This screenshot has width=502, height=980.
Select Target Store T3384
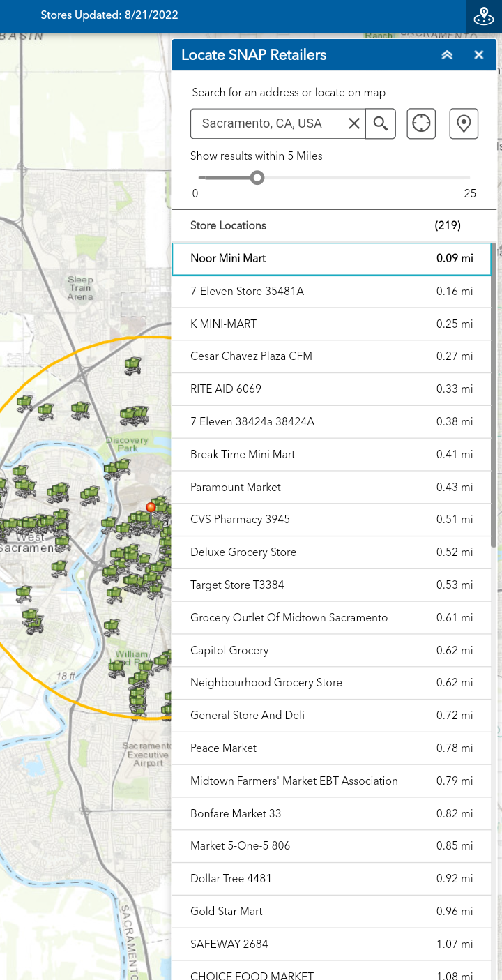[x=332, y=585]
